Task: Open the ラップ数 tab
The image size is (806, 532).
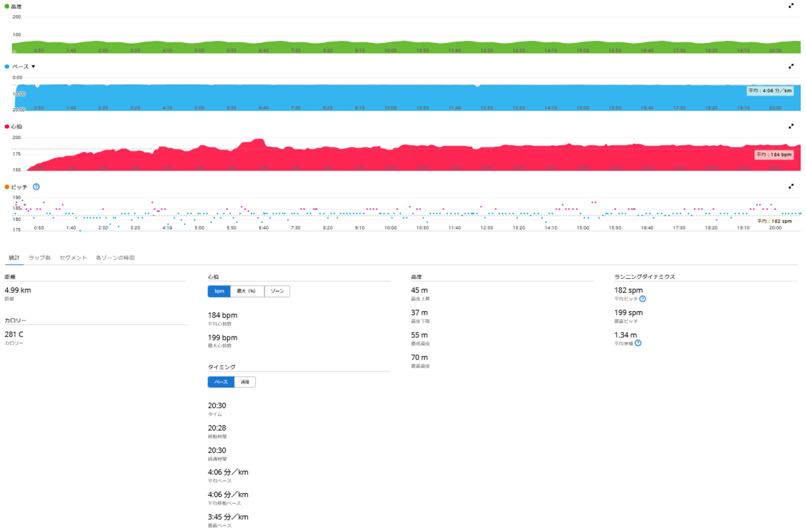Action: point(40,257)
